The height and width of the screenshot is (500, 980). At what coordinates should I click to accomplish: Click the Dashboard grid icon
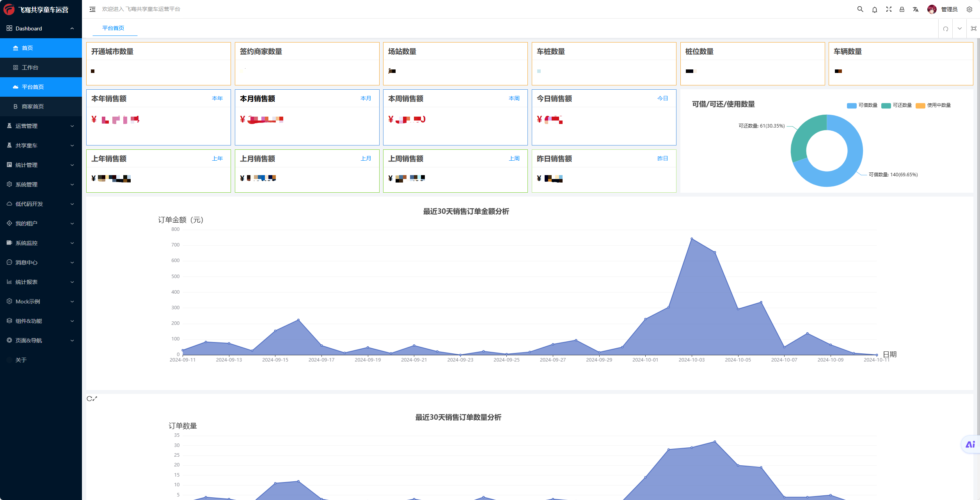pos(9,28)
